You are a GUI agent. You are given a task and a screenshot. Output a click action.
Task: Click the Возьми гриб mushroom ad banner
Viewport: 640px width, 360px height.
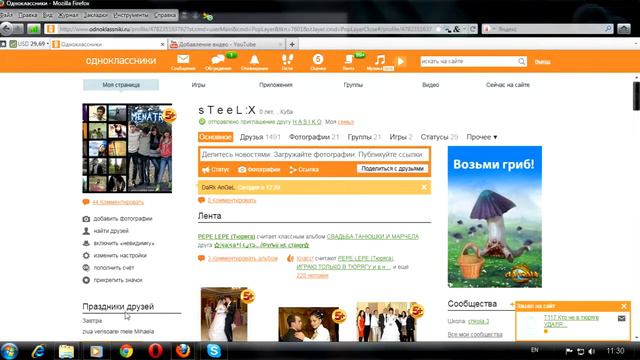pos(495,217)
